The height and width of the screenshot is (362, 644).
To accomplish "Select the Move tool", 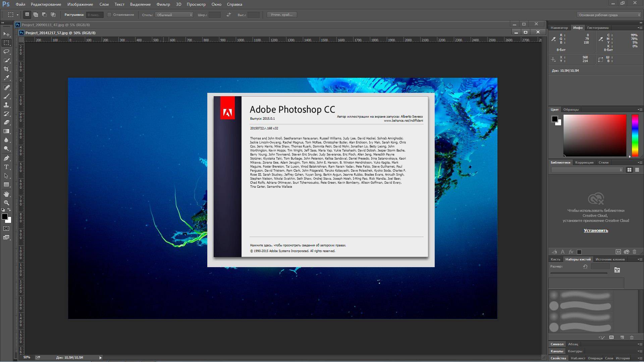I will pyautogui.click(x=6, y=34).
